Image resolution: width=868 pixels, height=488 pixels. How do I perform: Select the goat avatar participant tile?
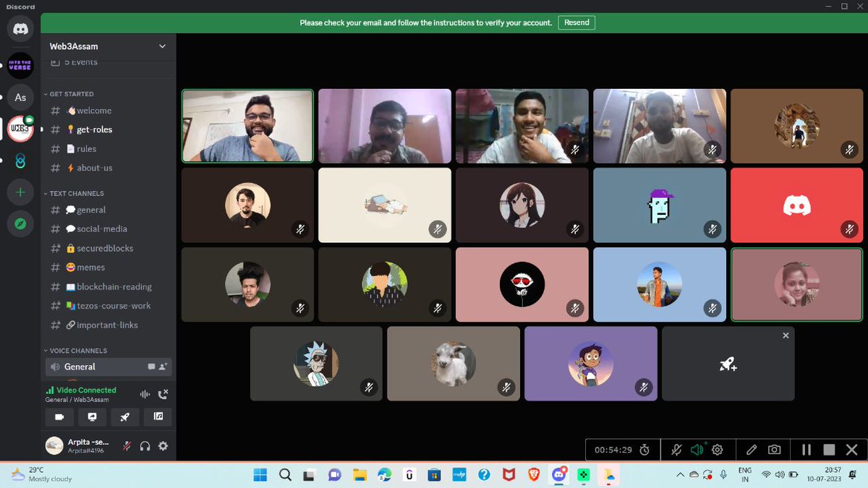[454, 364]
